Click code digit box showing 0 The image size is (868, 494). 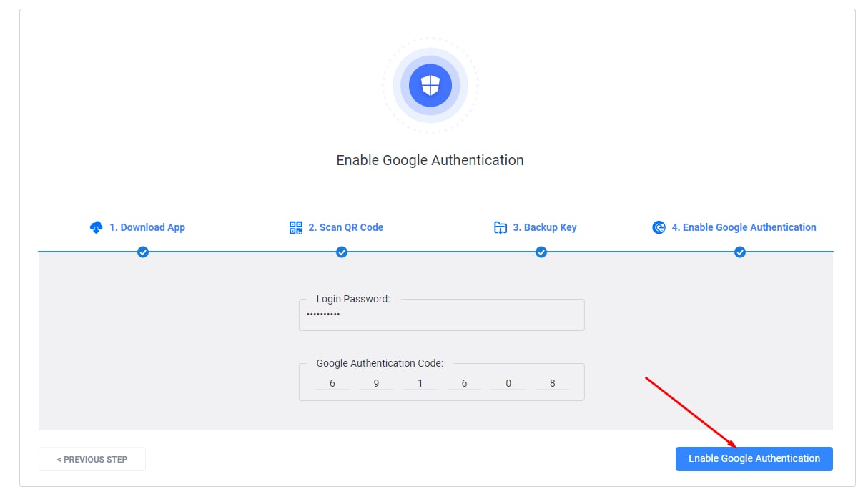click(508, 383)
